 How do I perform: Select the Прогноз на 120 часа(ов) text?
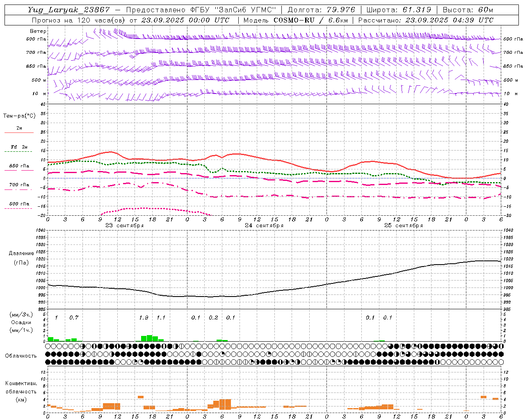[x=79, y=20]
